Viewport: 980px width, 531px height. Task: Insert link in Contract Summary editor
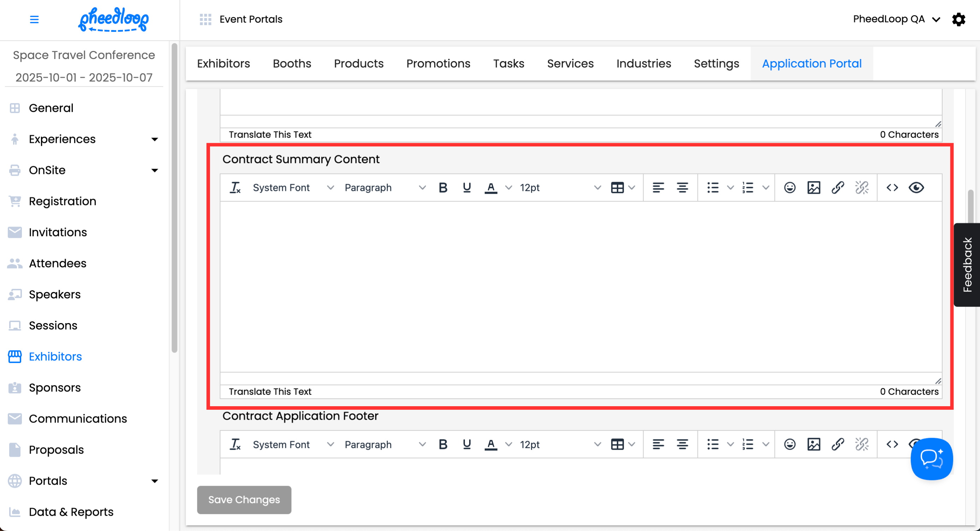837,187
